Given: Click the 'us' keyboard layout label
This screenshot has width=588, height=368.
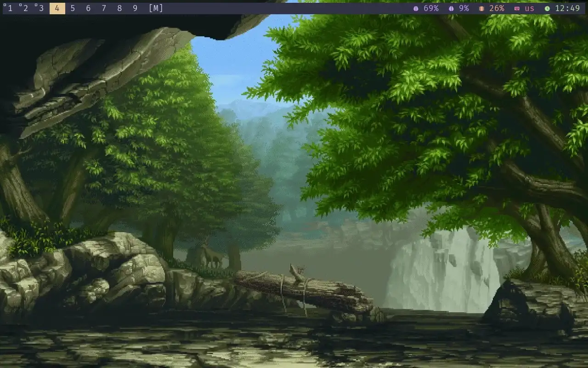Looking at the screenshot, I should (x=530, y=8).
